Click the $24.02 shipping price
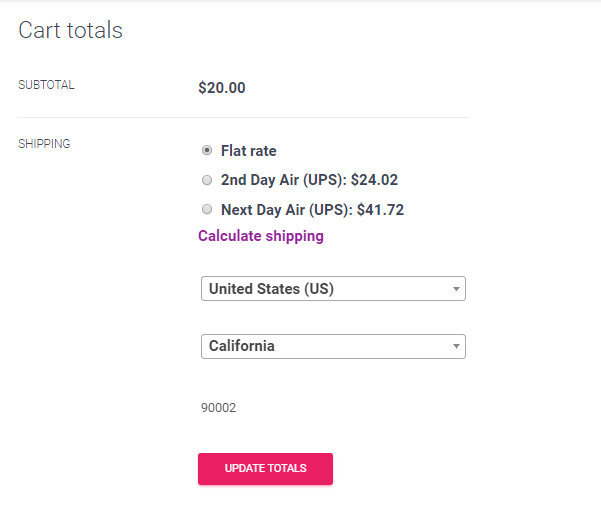The width and height of the screenshot is (601, 530). click(375, 180)
